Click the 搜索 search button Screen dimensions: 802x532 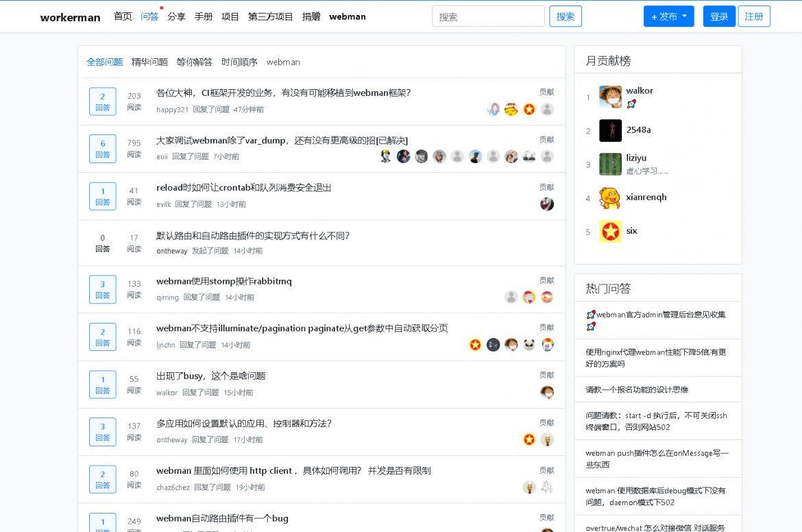tap(566, 16)
